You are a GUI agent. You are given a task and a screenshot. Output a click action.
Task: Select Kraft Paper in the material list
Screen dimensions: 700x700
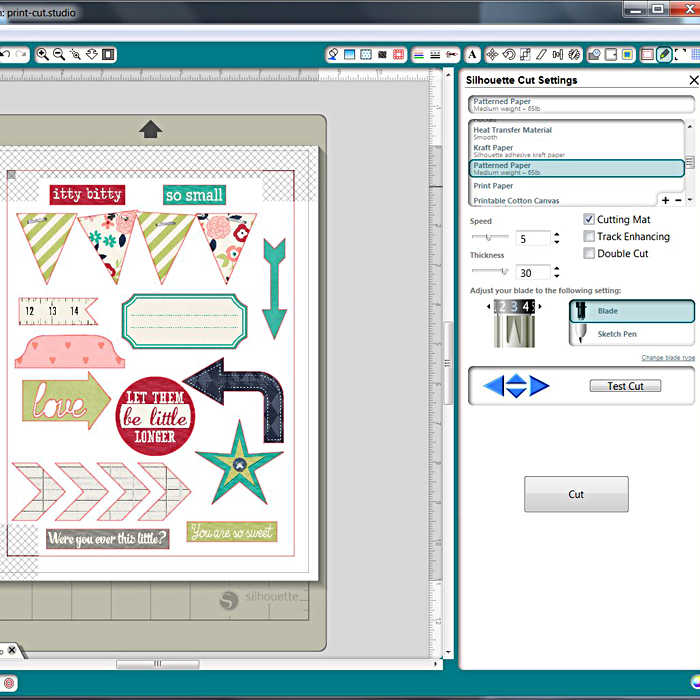pos(576,151)
